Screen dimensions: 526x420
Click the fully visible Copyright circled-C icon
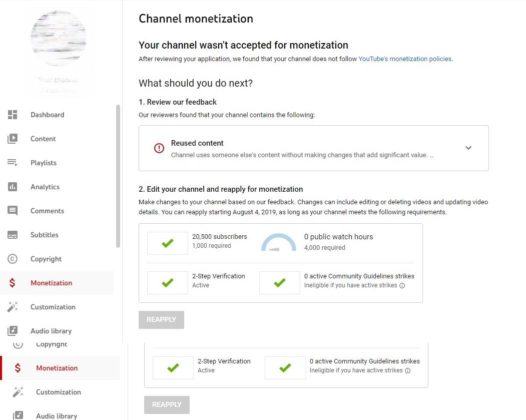coord(13,259)
